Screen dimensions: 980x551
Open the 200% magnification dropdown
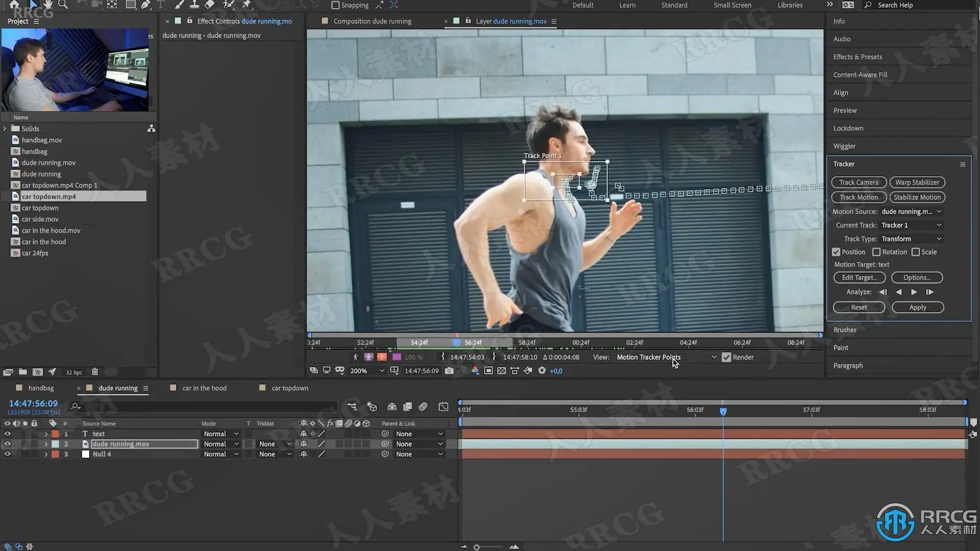coord(366,371)
